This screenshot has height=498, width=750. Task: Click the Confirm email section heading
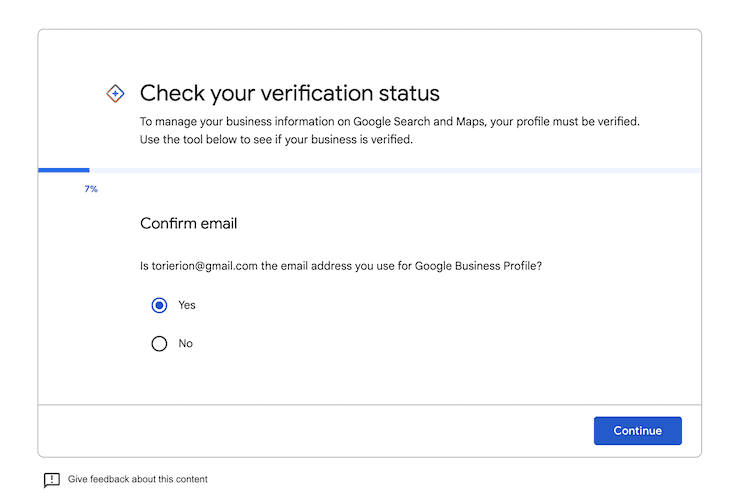point(188,223)
